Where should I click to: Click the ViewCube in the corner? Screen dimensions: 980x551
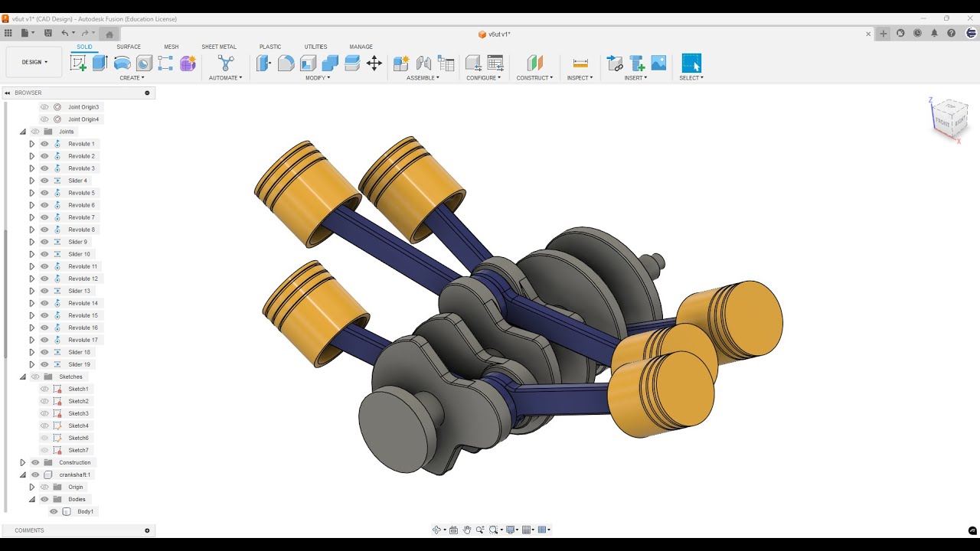[950, 119]
